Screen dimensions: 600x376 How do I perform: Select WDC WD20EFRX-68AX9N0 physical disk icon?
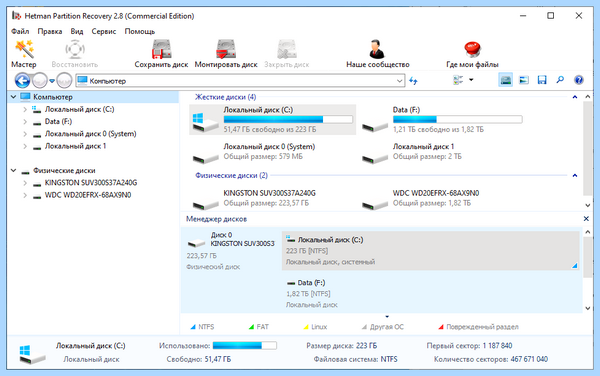pyautogui.click(x=375, y=204)
